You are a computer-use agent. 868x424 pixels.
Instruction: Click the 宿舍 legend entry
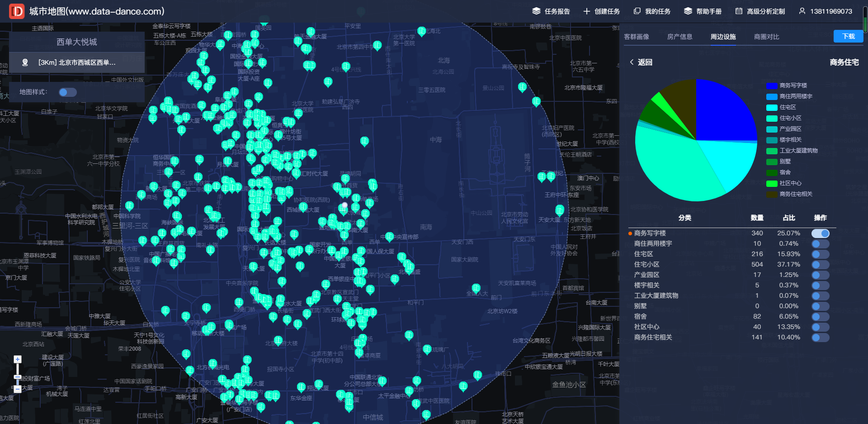[778, 172]
